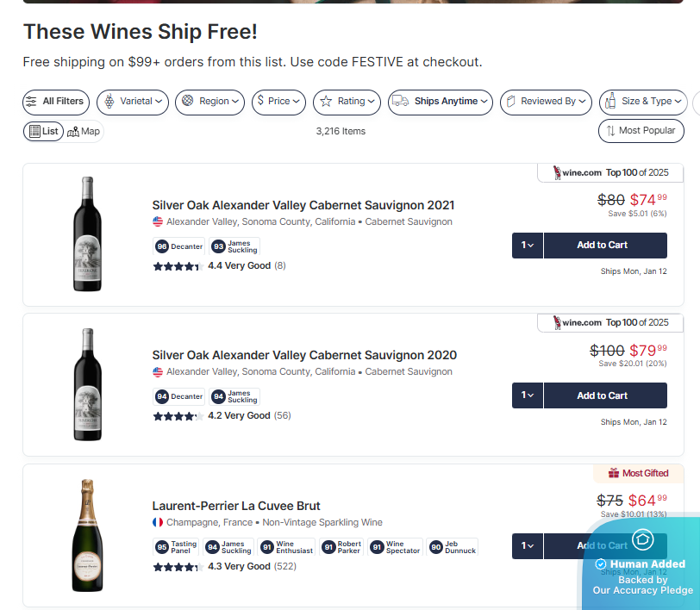Screen dimensions: 700x610
Task: Expand the Varietal filter dropdown
Action: click(x=133, y=102)
